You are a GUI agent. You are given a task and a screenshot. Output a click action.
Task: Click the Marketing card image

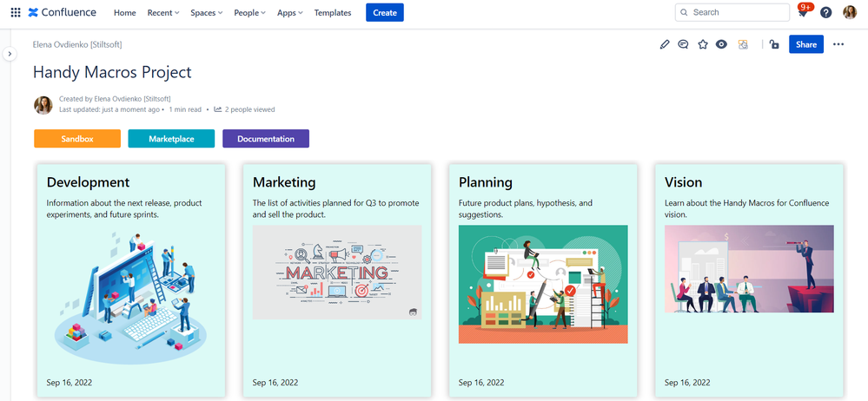click(337, 273)
